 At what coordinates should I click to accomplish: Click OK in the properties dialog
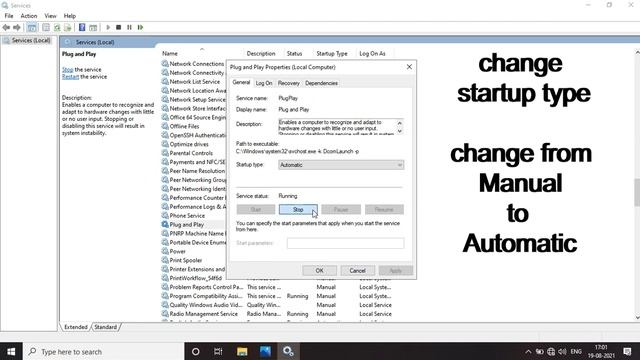click(x=320, y=271)
